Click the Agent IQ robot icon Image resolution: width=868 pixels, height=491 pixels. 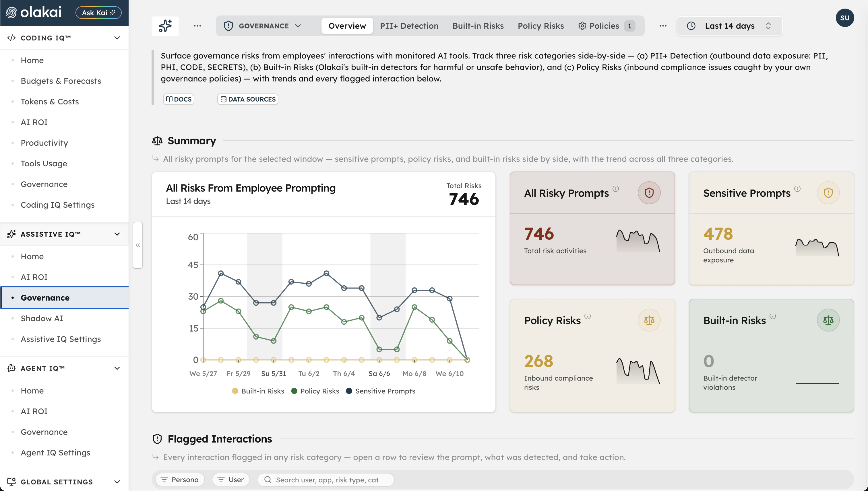point(11,368)
